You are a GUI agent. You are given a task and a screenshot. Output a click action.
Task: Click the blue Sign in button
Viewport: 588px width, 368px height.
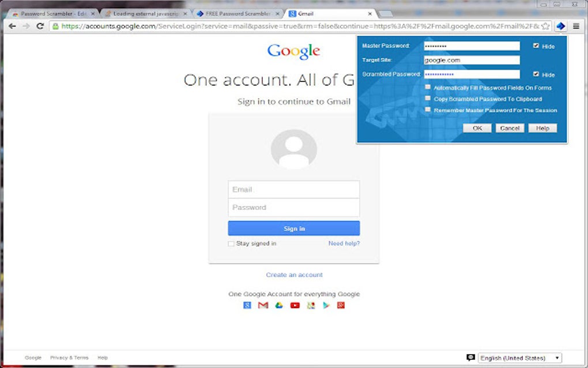293,228
